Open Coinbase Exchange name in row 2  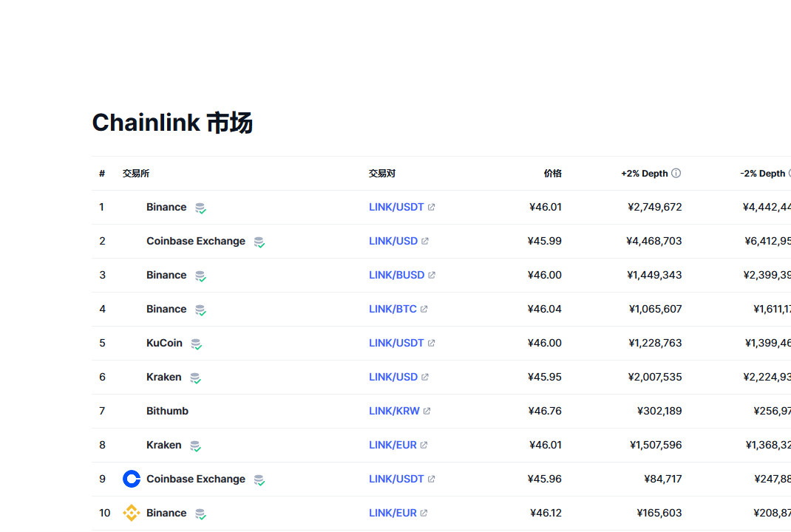pos(196,241)
